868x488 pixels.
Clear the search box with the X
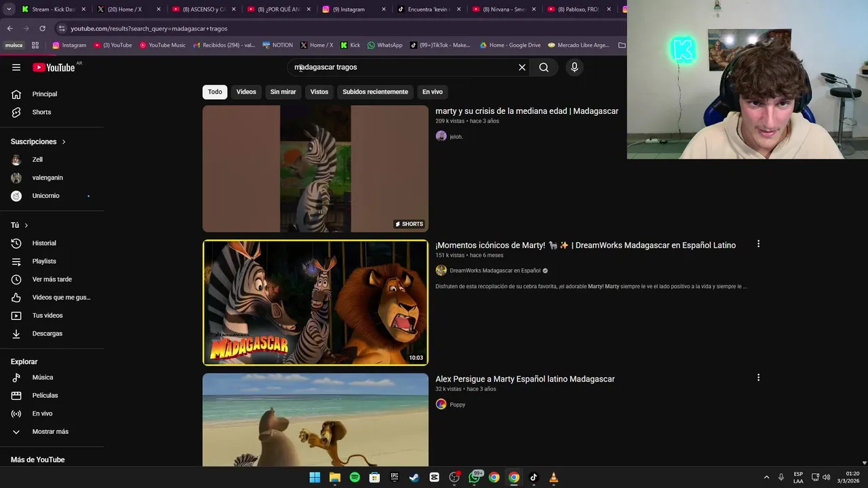(522, 67)
